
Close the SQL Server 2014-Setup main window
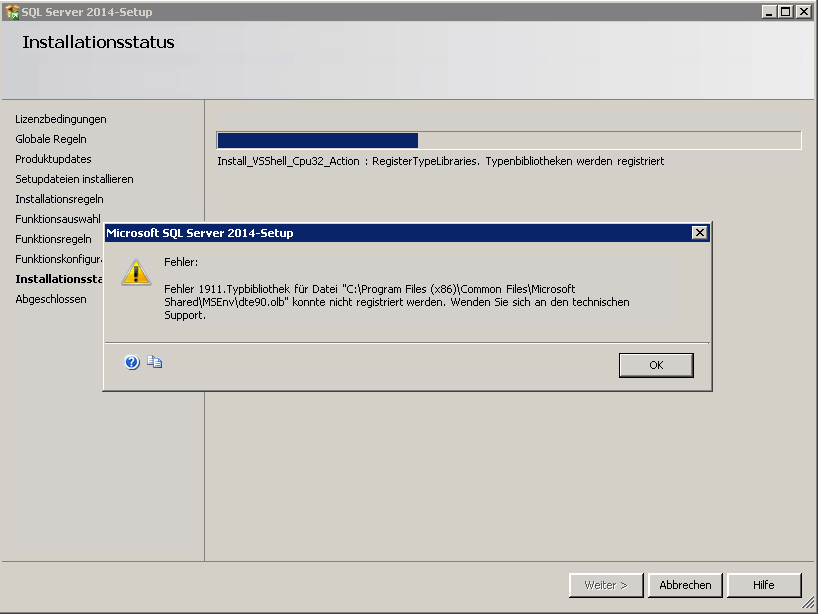click(803, 11)
